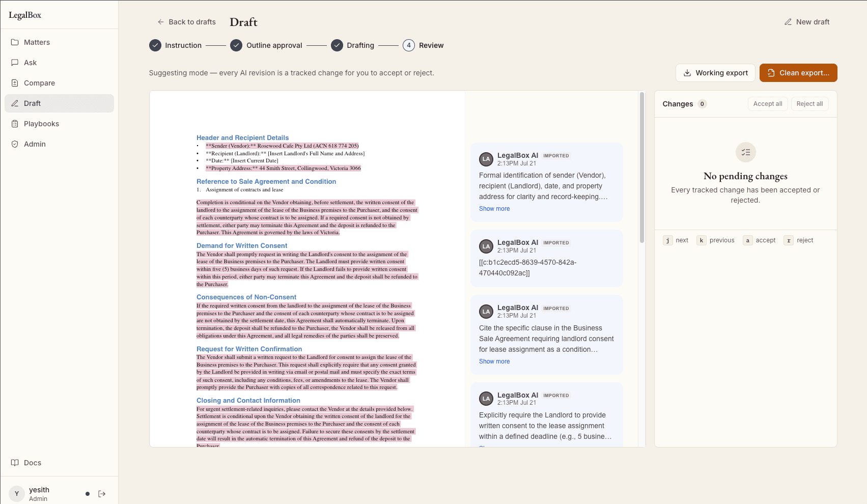Viewport: 867px width, 504px height.
Task: Select the Drafting step
Action: (x=353, y=45)
